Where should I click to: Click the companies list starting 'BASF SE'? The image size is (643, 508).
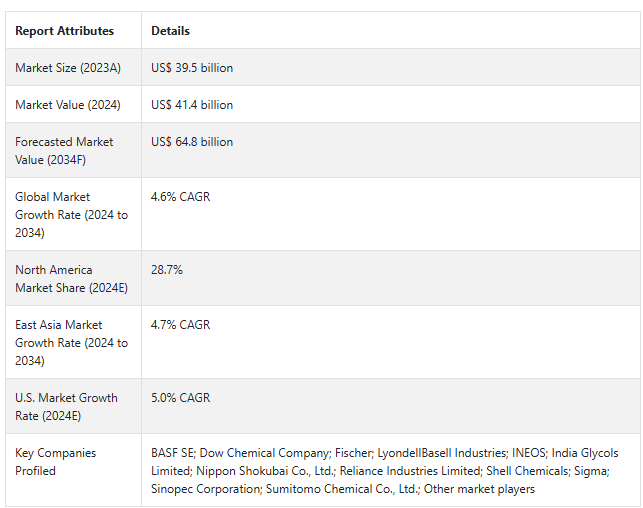click(385, 471)
